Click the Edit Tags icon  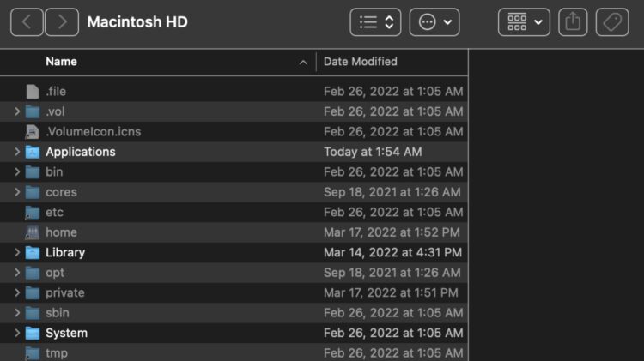coord(612,22)
